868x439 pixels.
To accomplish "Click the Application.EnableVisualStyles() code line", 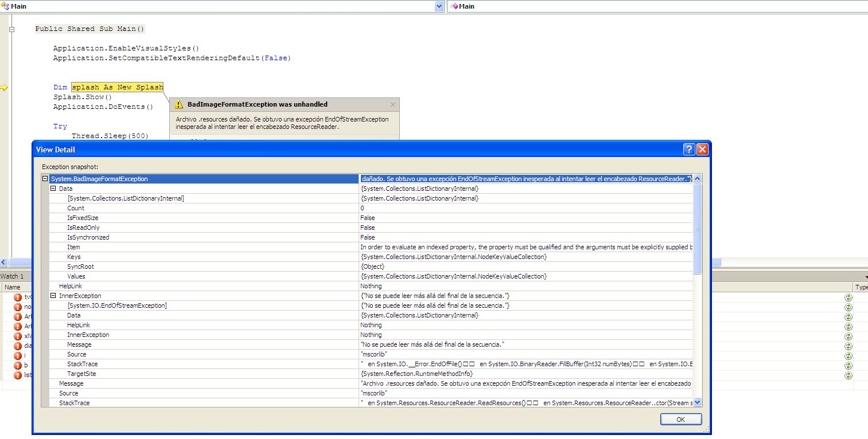I will click(x=126, y=48).
